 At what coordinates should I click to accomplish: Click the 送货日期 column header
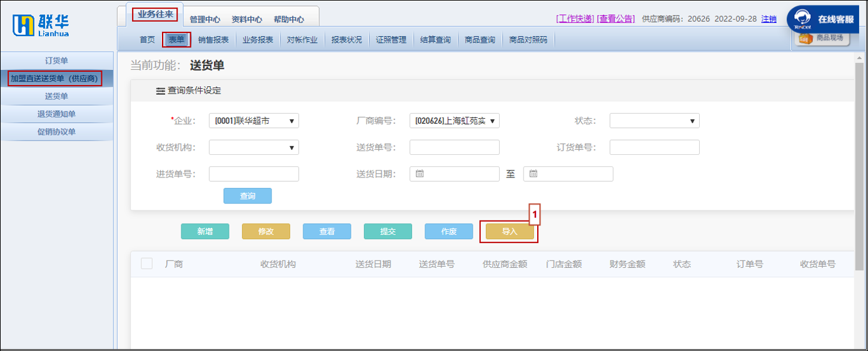click(373, 264)
